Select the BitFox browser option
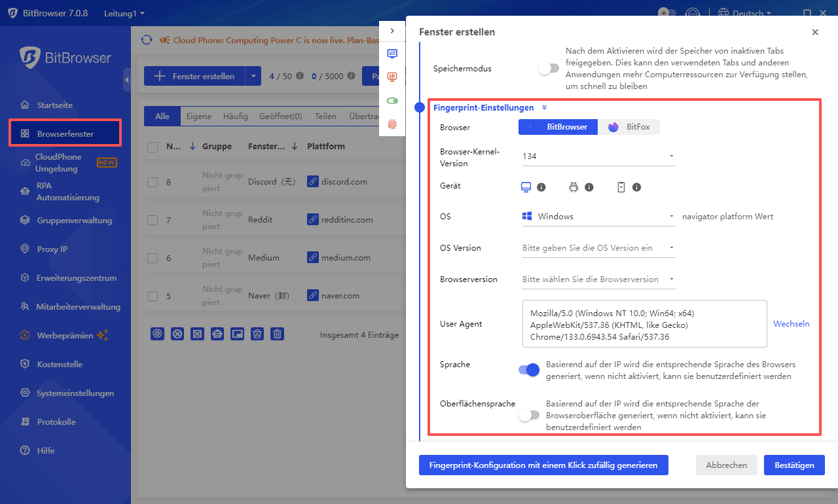The width and height of the screenshot is (838, 504). pos(628,127)
